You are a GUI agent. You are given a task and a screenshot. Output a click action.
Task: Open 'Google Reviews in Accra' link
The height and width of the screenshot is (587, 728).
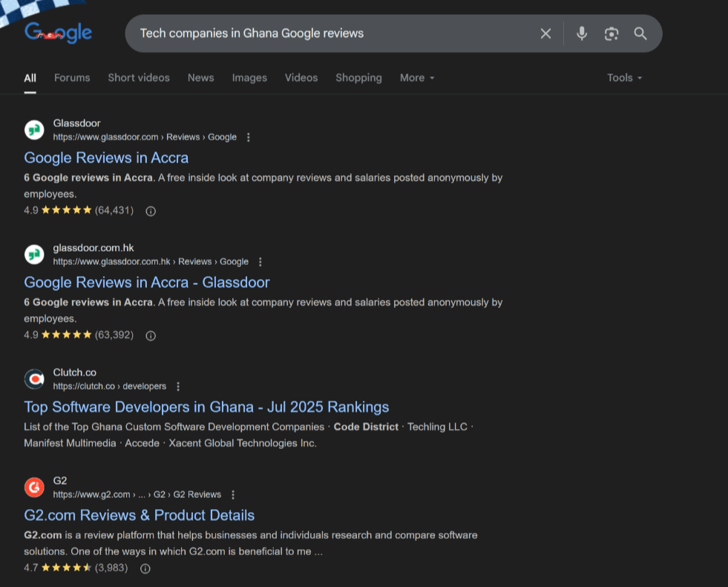point(106,158)
